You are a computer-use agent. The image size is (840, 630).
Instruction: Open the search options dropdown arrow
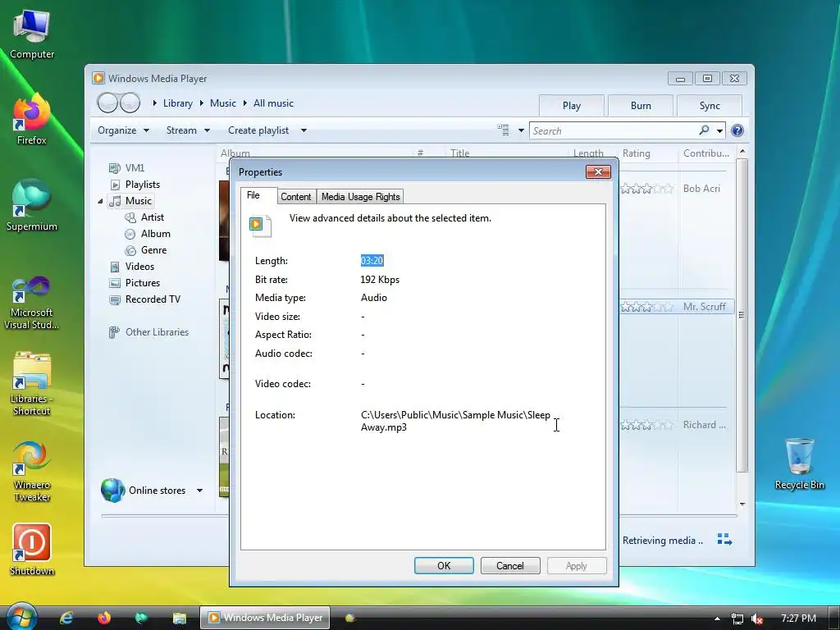click(720, 130)
